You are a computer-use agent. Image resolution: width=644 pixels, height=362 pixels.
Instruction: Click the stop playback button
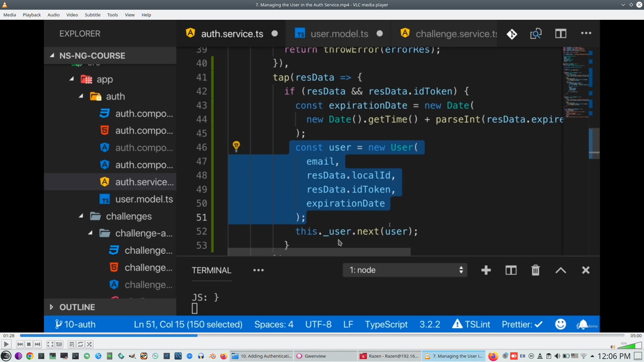point(29,344)
